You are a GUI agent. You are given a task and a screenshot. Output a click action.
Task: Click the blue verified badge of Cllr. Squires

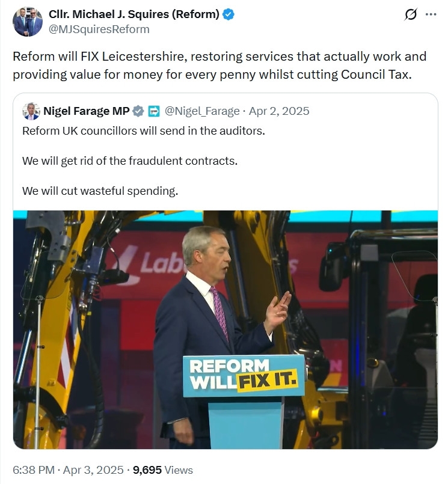pyautogui.click(x=229, y=14)
